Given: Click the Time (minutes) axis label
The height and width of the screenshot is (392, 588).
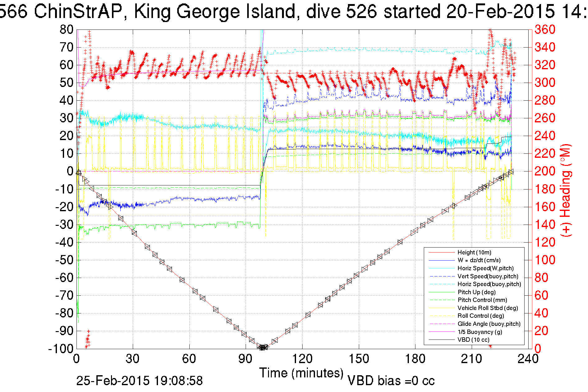Looking at the screenshot, I should click(301, 373).
